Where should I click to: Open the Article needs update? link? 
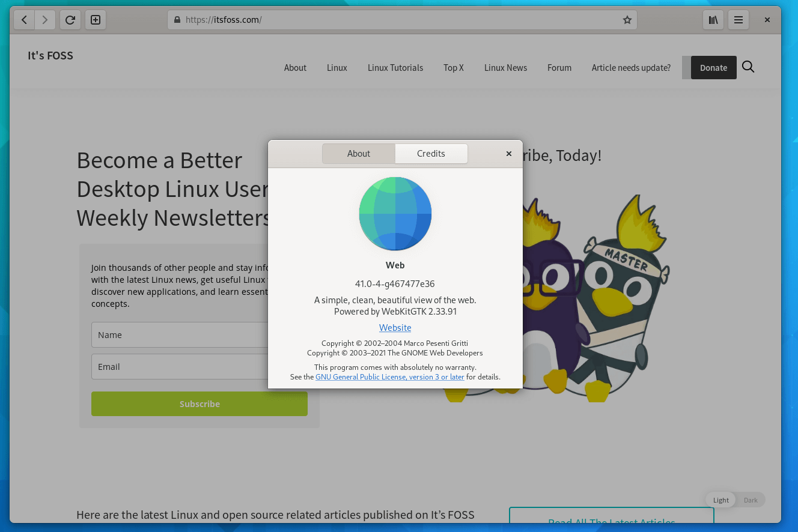point(631,67)
